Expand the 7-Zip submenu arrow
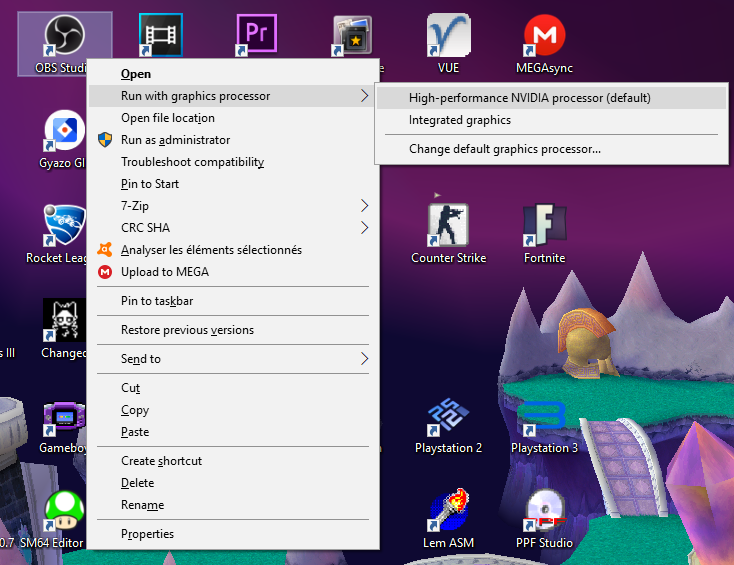The width and height of the screenshot is (734, 565). pos(365,205)
